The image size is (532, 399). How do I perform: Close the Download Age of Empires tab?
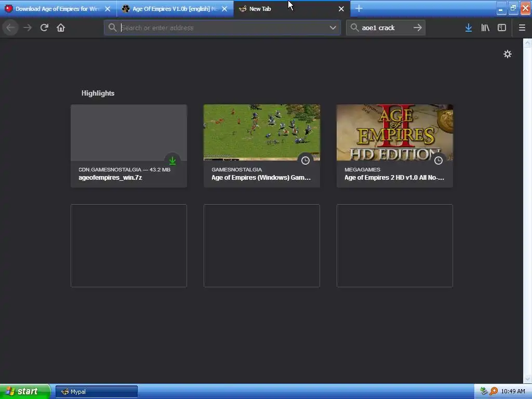(x=108, y=9)
